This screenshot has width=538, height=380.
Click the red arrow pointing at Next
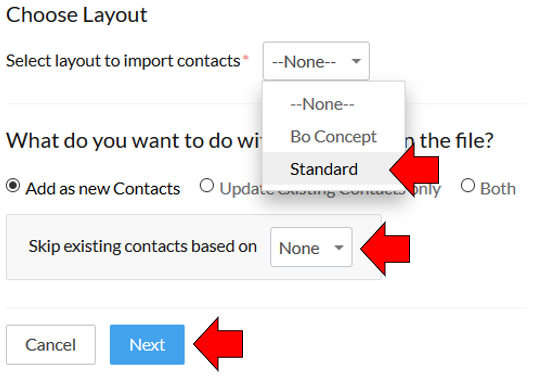click(x=218, y=344)
